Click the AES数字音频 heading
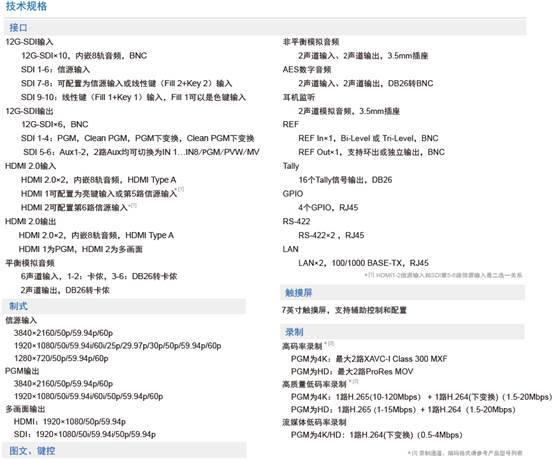This screenshot has width=554, height=460. click(x=307, y=70)
